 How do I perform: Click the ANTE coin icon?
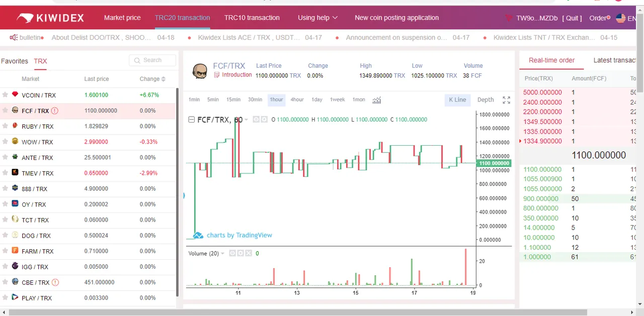click(15, 157)
